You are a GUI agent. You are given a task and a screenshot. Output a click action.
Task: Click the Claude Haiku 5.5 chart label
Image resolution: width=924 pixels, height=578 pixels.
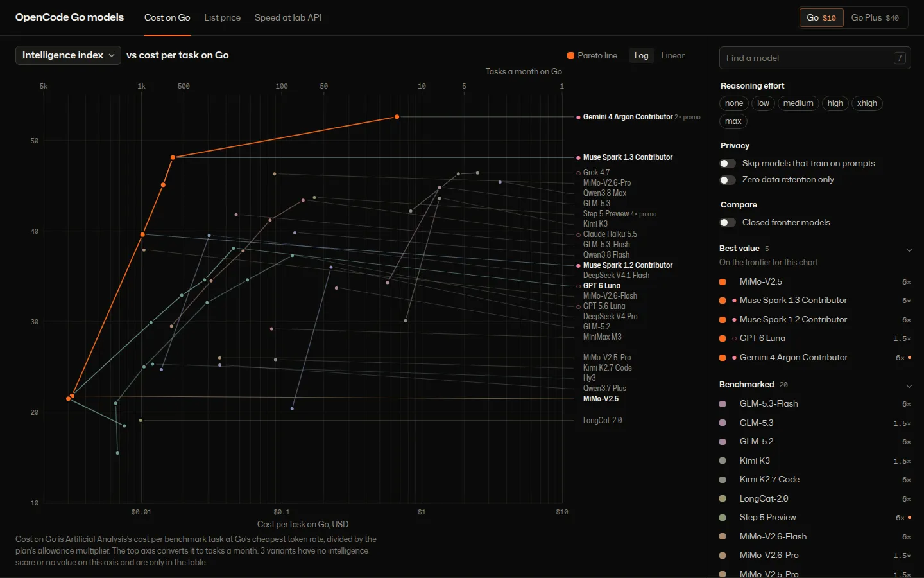(x=610, y=234)
